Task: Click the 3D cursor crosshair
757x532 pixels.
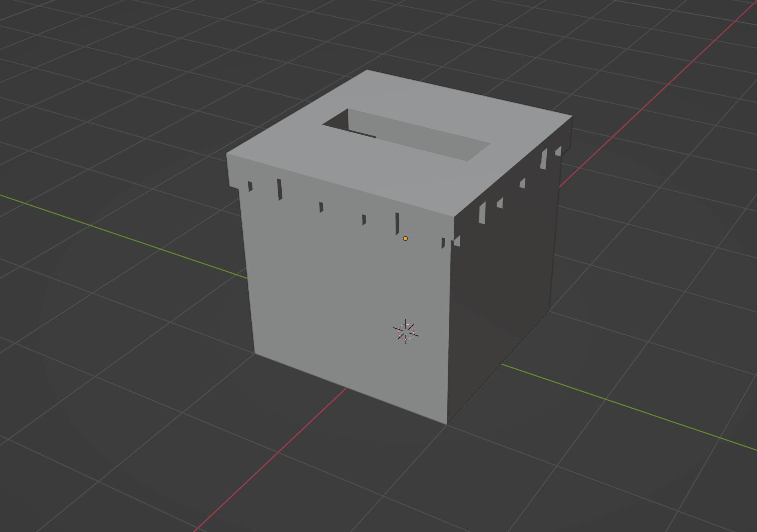Action: click(x=406, y=332)
